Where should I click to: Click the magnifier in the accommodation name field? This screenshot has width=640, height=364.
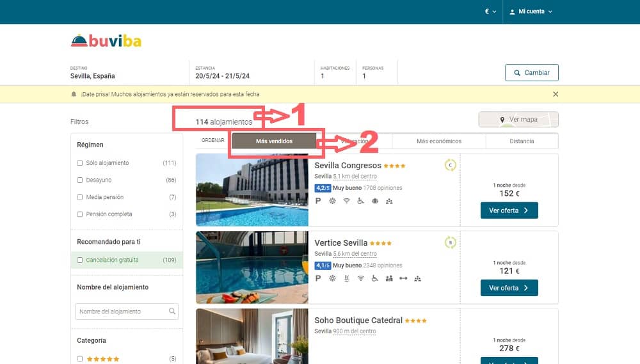coord(172,312)
